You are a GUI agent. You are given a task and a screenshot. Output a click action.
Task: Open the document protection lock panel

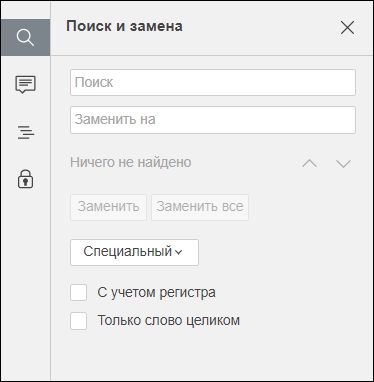pyautogui.click(x=25, y=179)
